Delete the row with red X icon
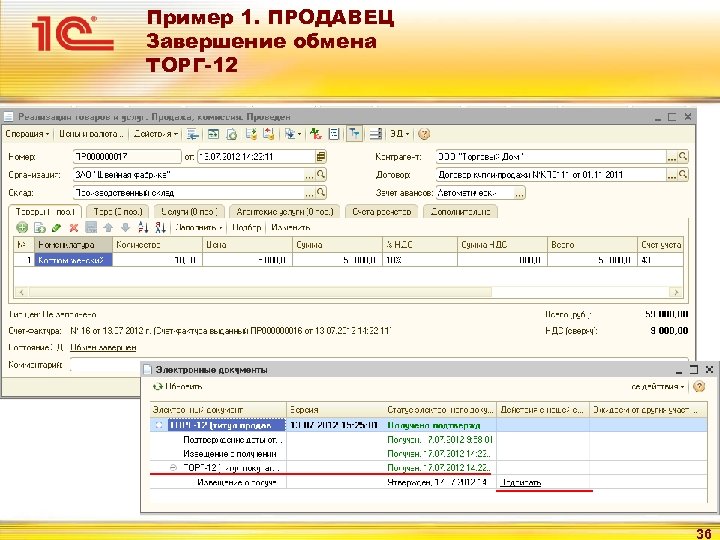This screenshot has height=540, width=720. click(73, 227)
